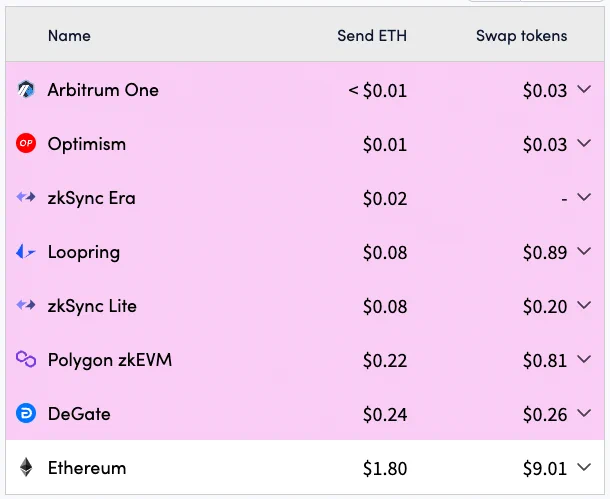This screenshot has height=499, width=610.
Task: Click the zkSync Lite arrows icon
Action: 26,305
